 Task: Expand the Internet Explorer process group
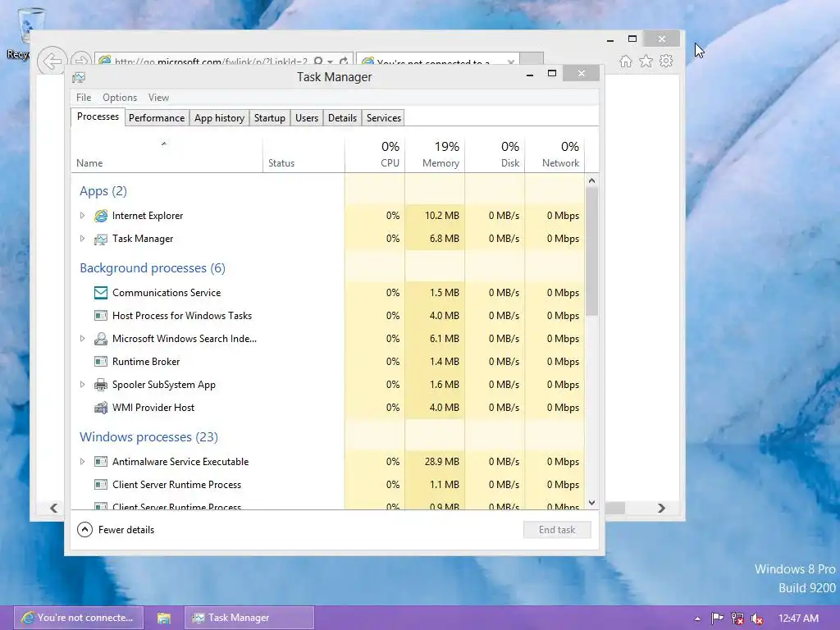83,216
